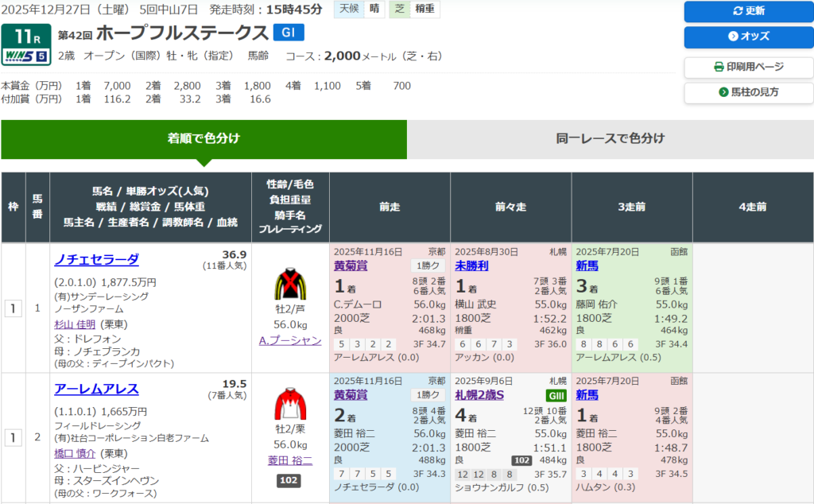Open horse ノチェセラーダ profile link
Image resolution: width=814 pixels, height=504 pixels.
(x=96, y=259)
